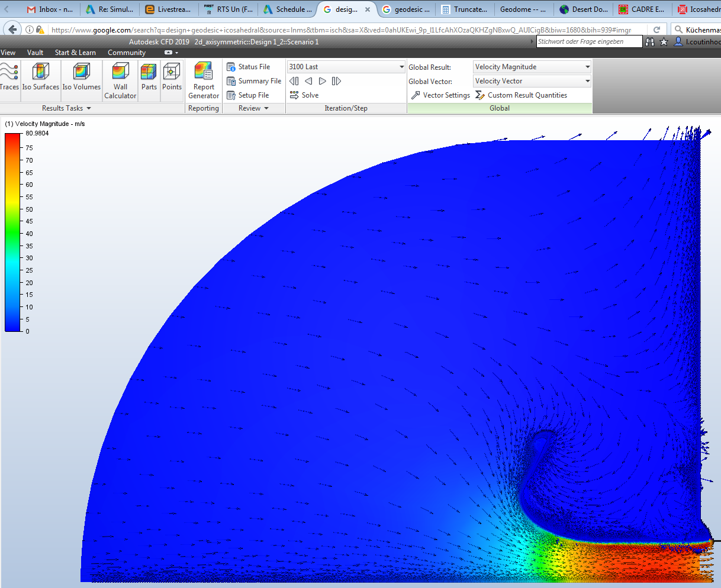Open the Traces tool
Screen dimensions: 721x588
(9, 79)
